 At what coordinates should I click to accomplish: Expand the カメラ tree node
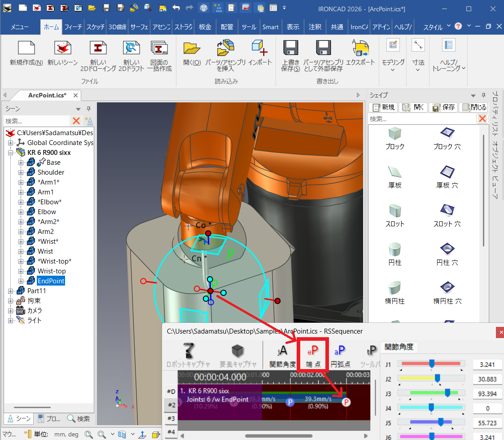point(10,311)
